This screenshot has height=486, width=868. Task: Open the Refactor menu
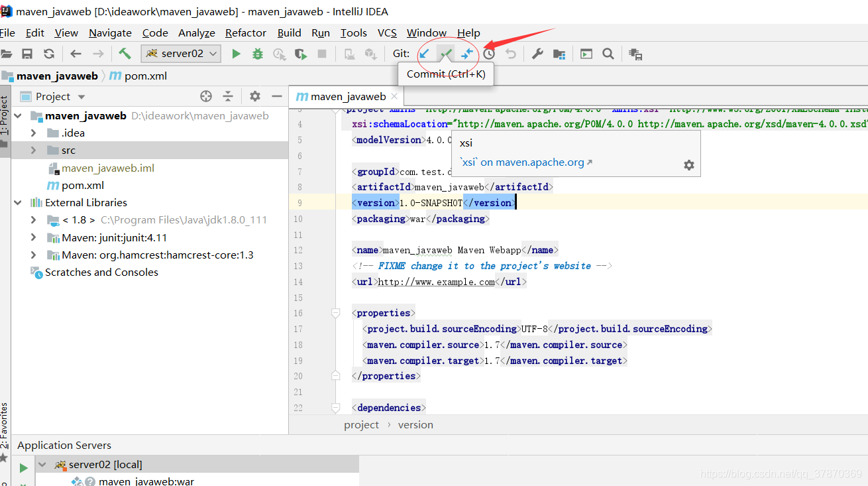[x=246, y=32]
